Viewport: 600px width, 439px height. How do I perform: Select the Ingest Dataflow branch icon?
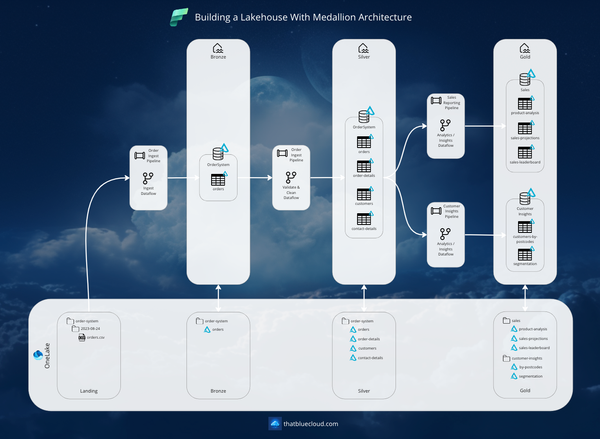[x=147, y=176]
